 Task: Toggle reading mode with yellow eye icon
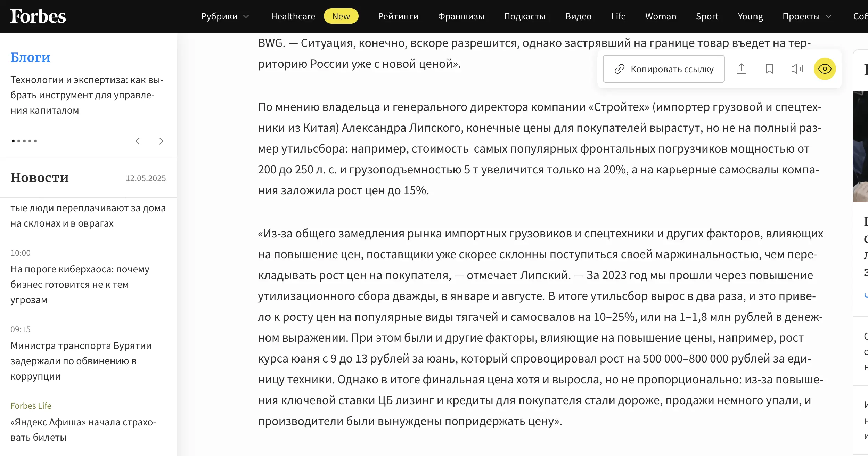click(825, 69)
